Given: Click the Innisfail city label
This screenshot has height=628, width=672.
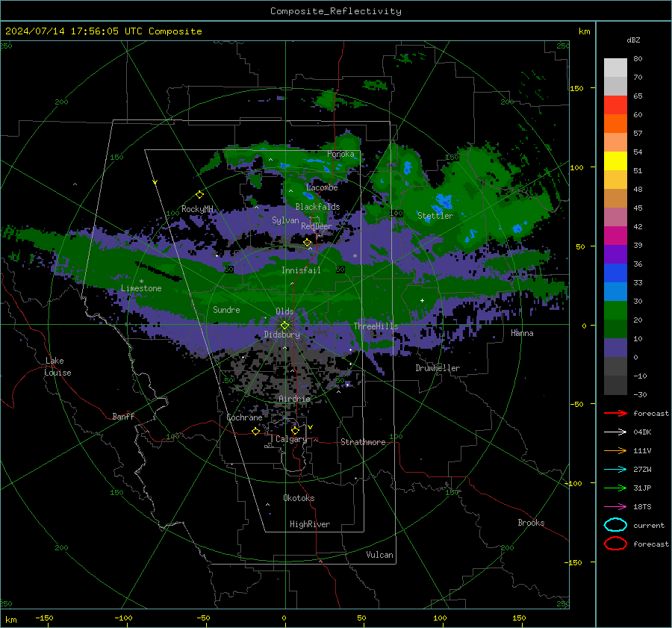Looking at the screenshot, I should (x=301, y=270).
